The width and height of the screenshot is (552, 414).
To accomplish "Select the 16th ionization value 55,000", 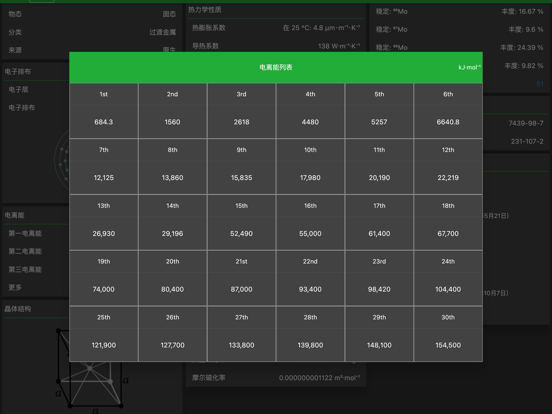I will pos(310,234).
